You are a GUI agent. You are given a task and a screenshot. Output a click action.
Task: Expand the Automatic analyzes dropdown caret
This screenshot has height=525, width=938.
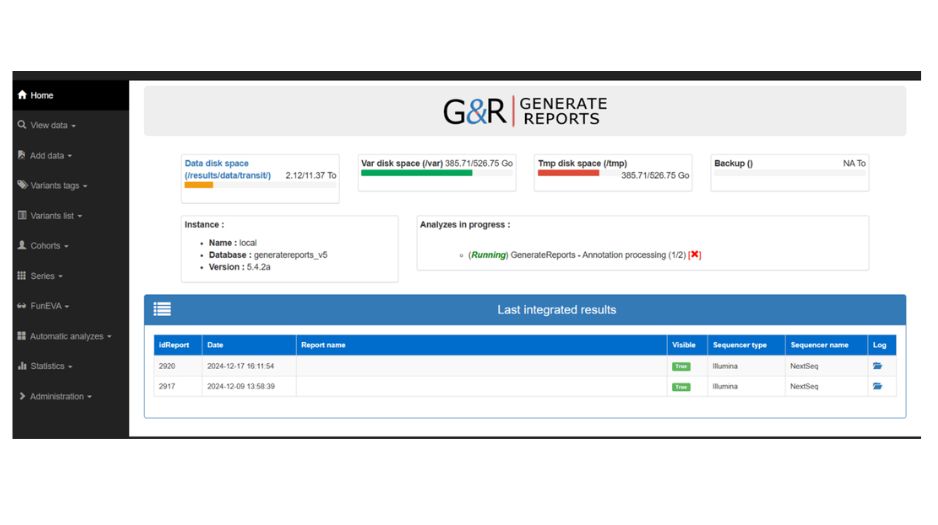point(109,337)
